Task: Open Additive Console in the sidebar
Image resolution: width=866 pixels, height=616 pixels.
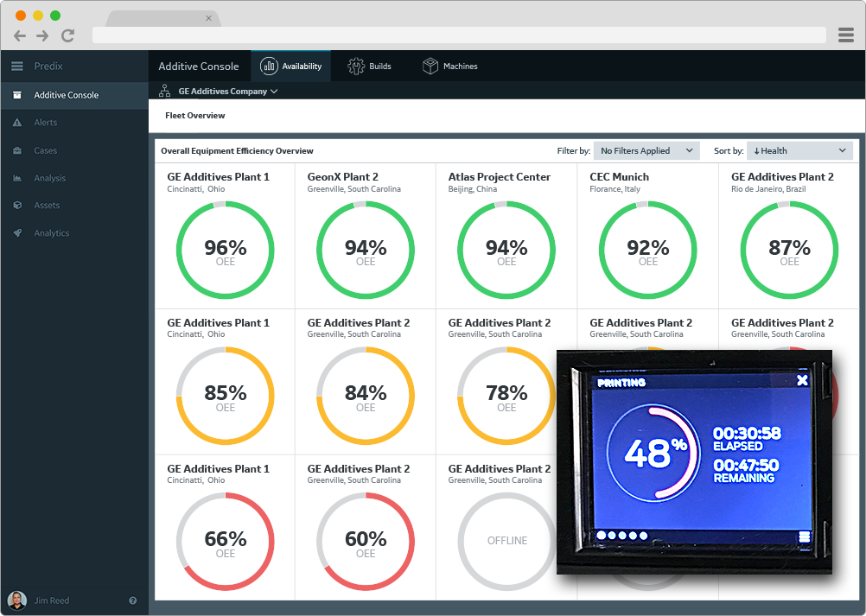Action: point(74,95)
